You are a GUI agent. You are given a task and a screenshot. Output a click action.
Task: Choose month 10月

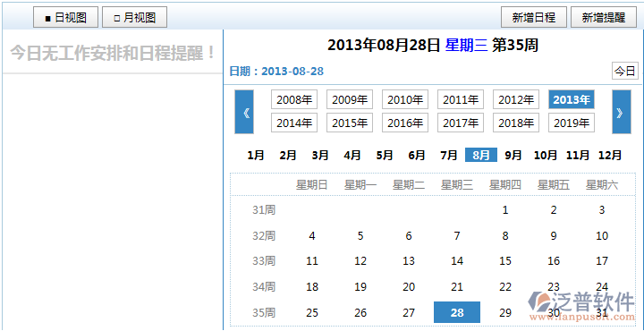546,156
